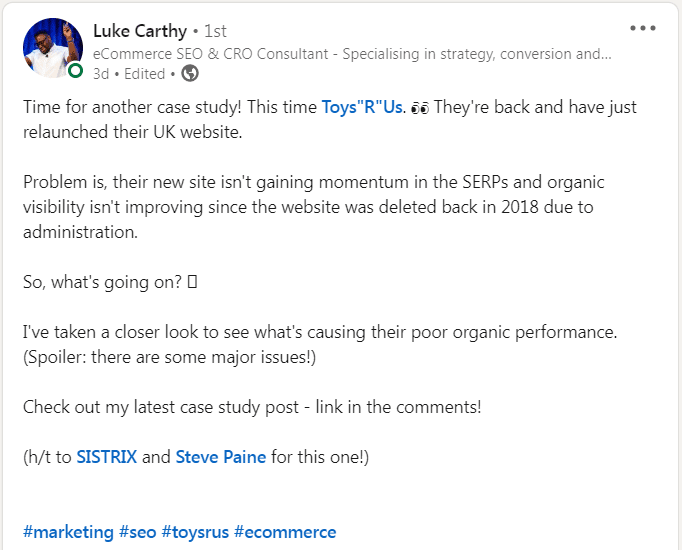The height and width of the screenshot is (550, 682).
Task: Open the SISTRIX mention link
Action: pos(107,457)
